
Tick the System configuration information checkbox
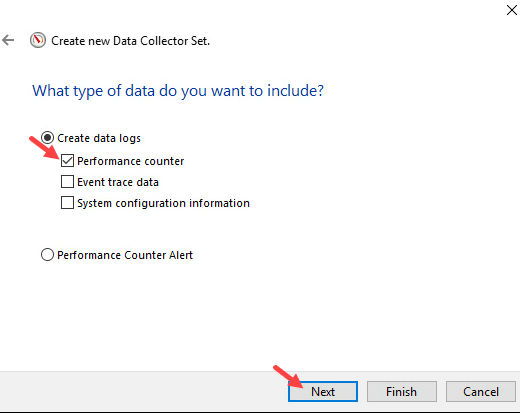[67, 203]
